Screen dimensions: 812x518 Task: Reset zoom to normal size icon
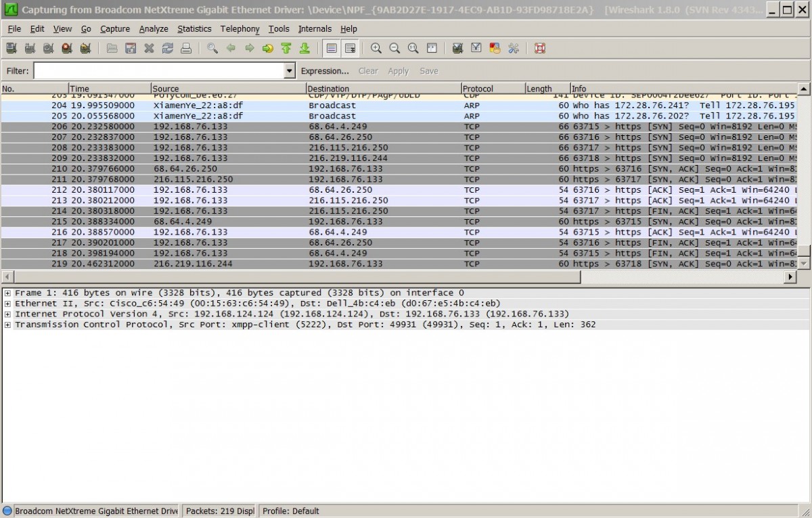413,49
